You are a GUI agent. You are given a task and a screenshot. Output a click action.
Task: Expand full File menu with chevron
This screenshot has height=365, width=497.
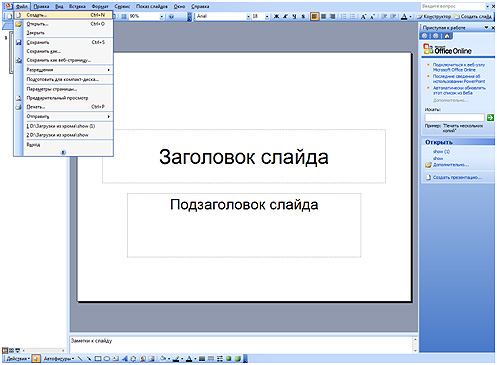(63, 152)
